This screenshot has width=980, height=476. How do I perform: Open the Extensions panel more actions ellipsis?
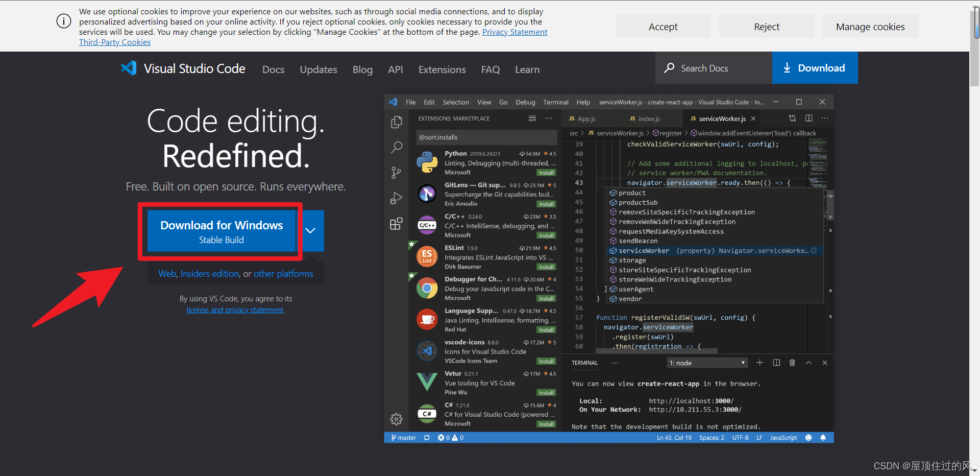[x=549, y=118]
